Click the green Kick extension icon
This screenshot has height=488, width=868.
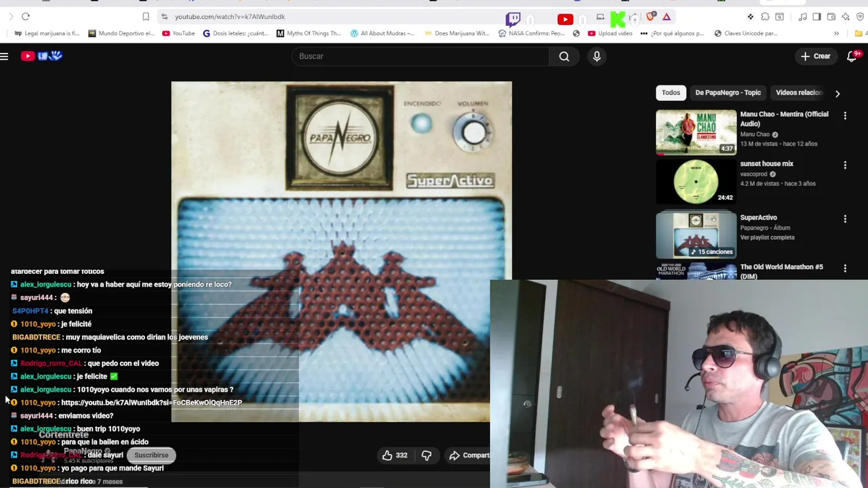(618, 19)
